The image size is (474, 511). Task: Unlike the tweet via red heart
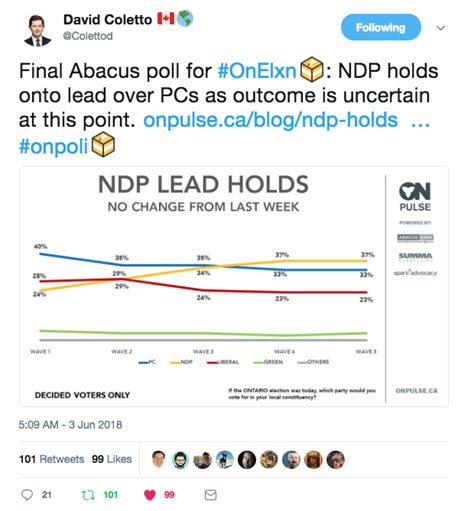pyautogui.click(x=150, y=495)
